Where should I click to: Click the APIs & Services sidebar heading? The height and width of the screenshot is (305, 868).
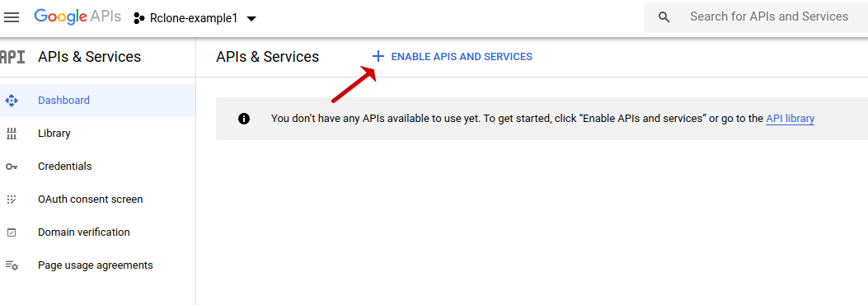tap(90, 57)
